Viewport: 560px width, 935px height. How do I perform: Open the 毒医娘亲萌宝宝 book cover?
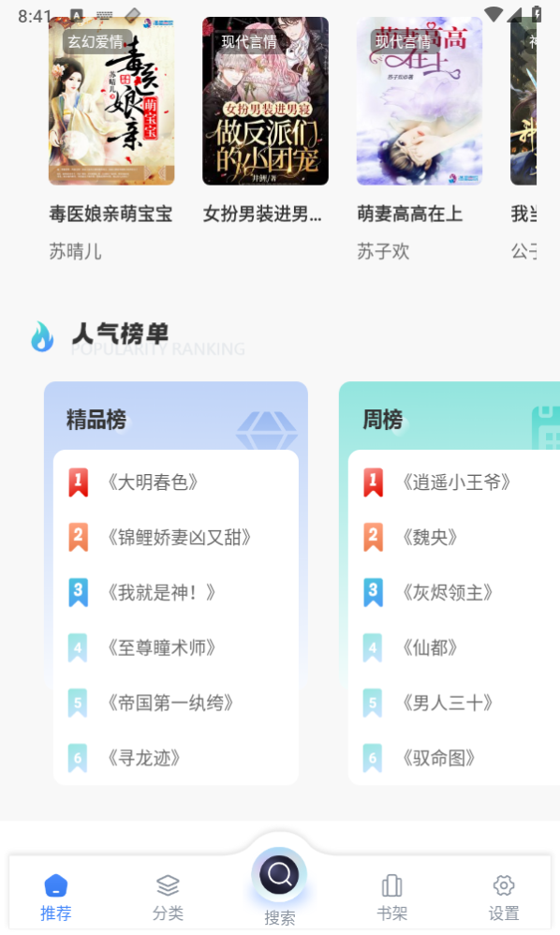coord(111,101)
